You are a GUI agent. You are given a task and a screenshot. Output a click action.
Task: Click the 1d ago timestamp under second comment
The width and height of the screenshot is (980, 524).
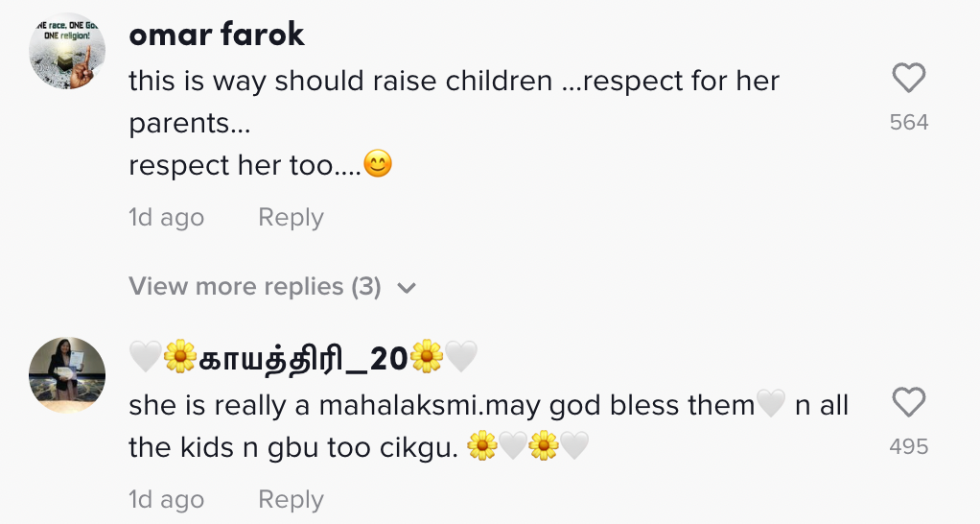point(166,500)
